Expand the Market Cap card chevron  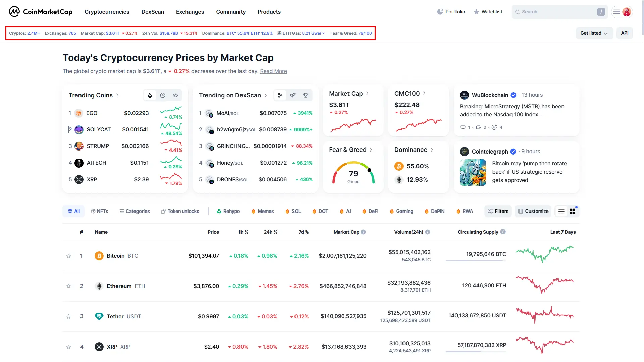(367, 94)
